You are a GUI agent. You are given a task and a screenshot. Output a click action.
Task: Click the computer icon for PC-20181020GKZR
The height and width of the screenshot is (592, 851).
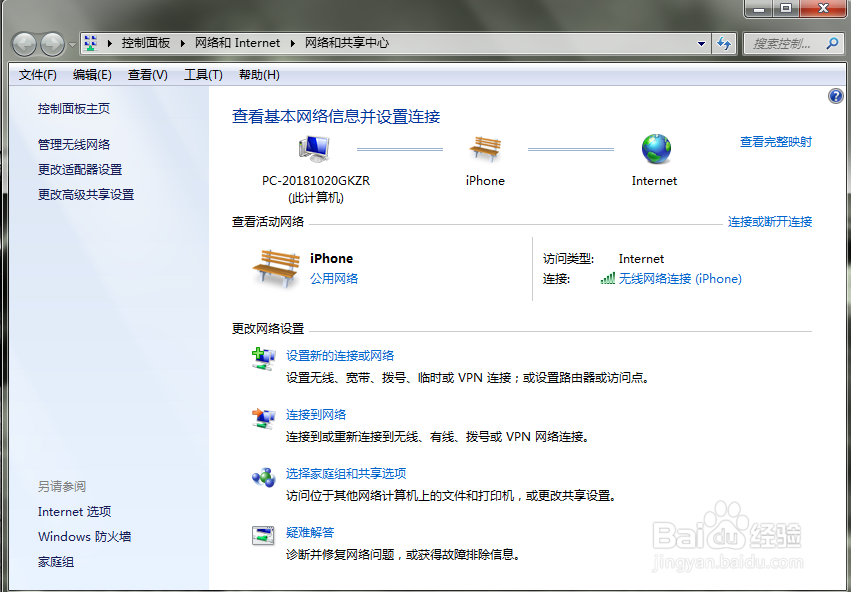(x=314, y=149)
